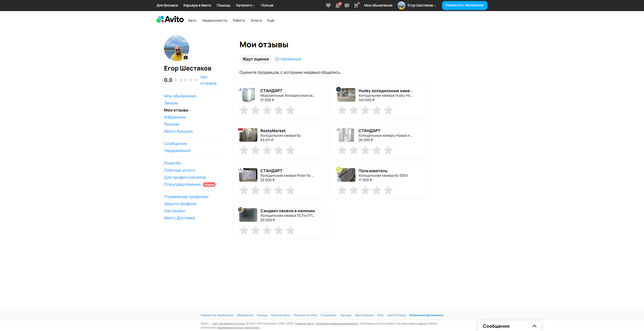Open Работа category
Image resolution: width=644 pixels, height=331 pixels.
(239, 21)
